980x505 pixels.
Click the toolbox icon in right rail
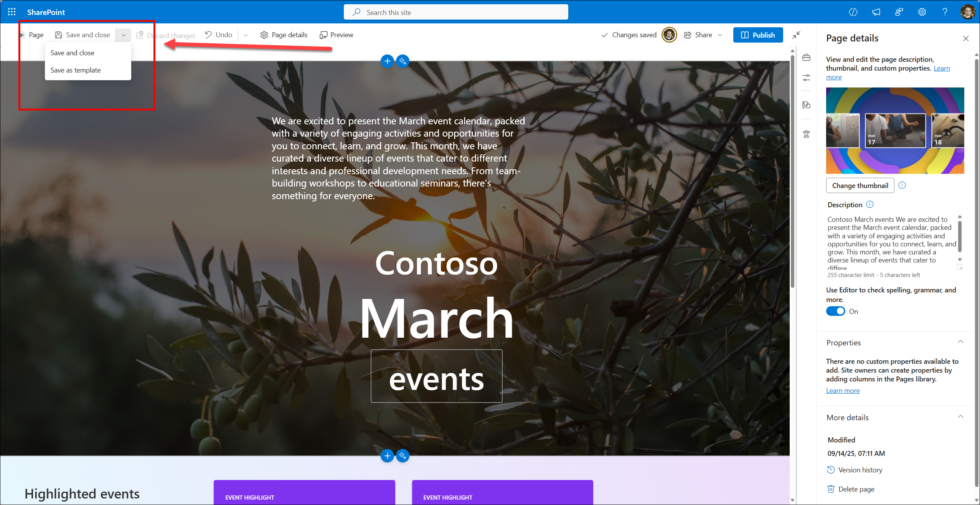coord(806,58)
